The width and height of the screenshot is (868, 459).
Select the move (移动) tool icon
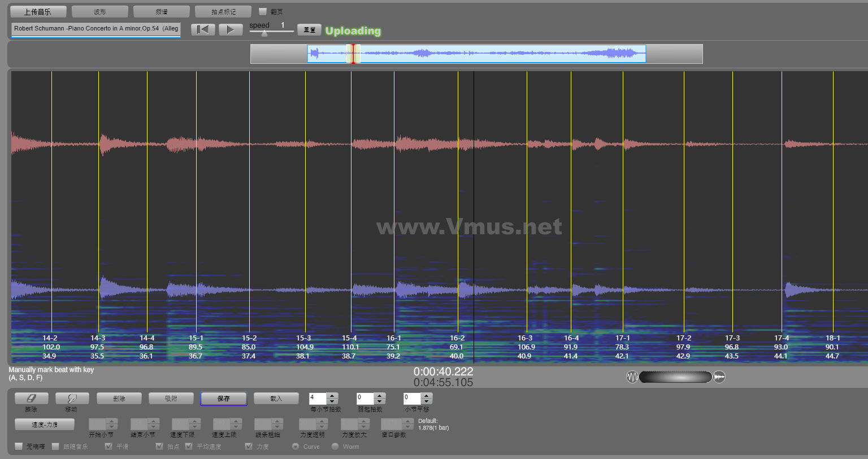click(72, 399)
